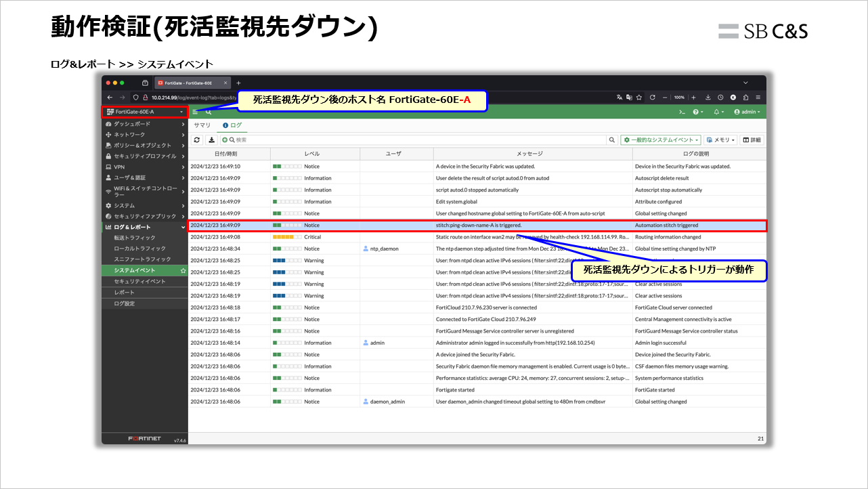Viewport: 868px width, 489px height.
Task: Click the browser history clock icon
Action: point(720,98)
